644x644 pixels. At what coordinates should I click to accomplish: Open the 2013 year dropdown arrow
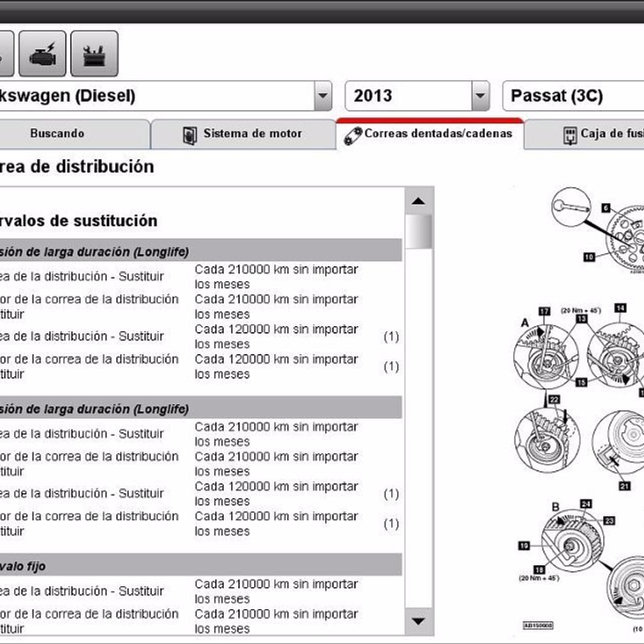tap(480, 96)
